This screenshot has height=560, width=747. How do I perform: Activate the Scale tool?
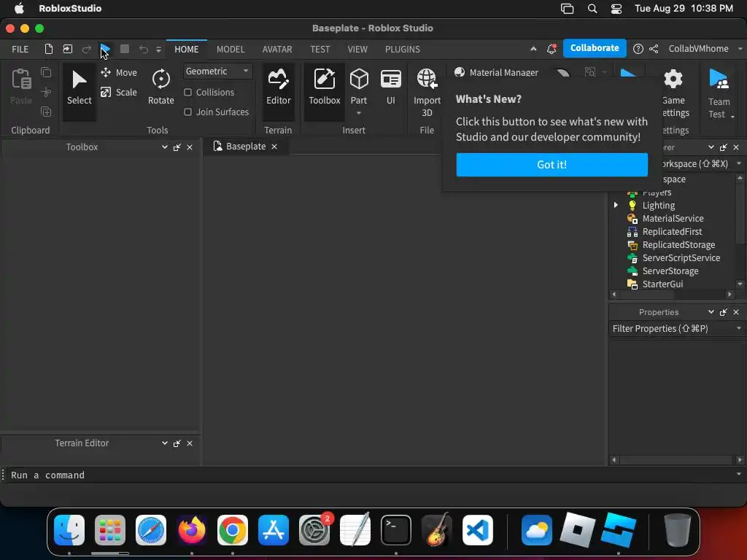[119, 92]
